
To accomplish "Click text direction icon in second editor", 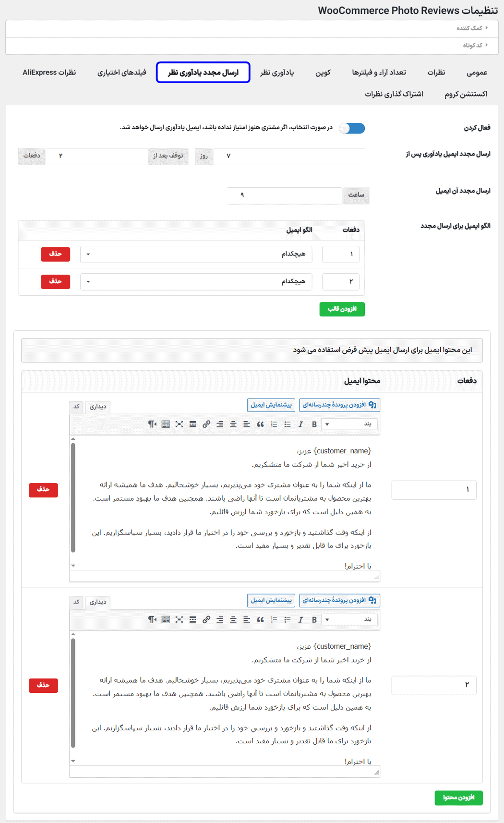I will (x=152, y=620).
